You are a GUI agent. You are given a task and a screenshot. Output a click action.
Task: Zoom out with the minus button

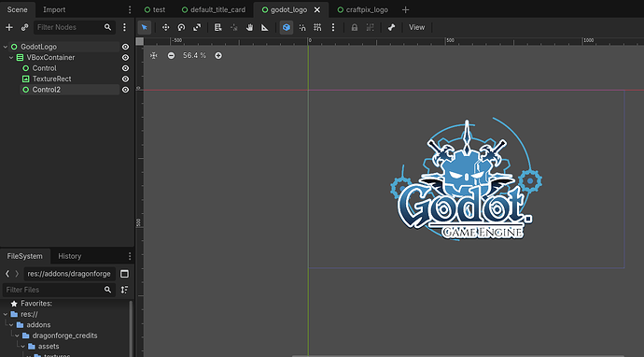click(172, 55)
